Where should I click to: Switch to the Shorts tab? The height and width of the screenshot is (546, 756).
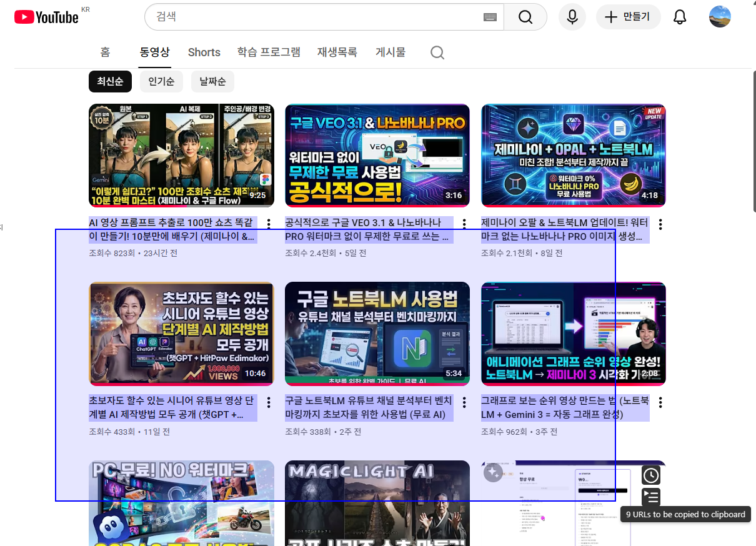pyautogui.click(x=204, y=52)
